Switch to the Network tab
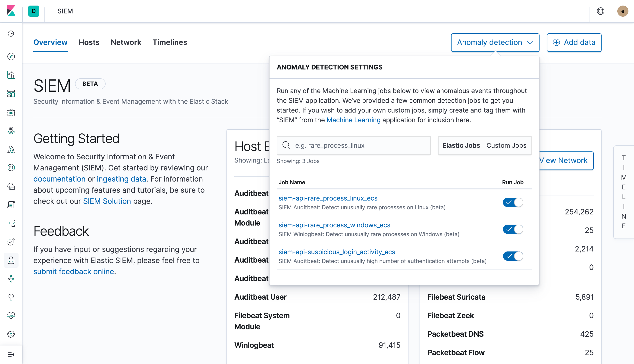634x364 pixels. [x=126, y=43]
